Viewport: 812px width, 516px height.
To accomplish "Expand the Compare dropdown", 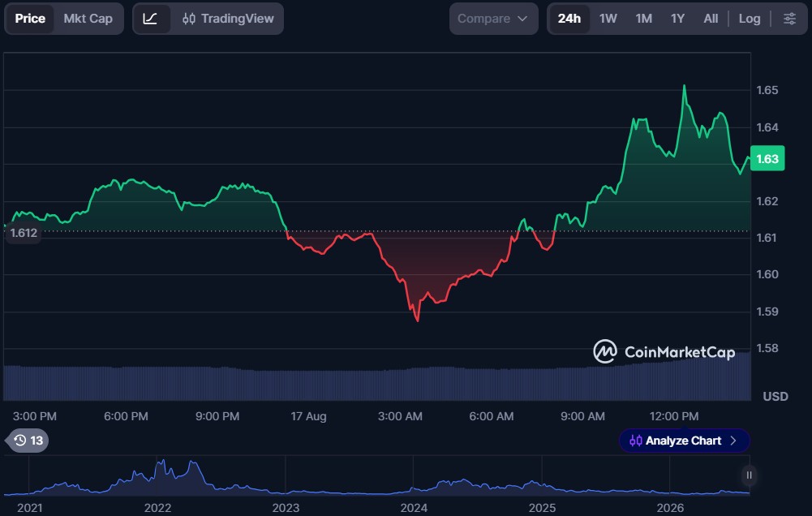I will (493, 19).
